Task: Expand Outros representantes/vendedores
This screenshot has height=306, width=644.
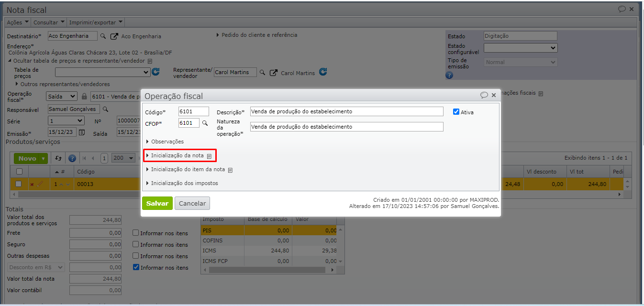Action: click(x=62, y=84)
